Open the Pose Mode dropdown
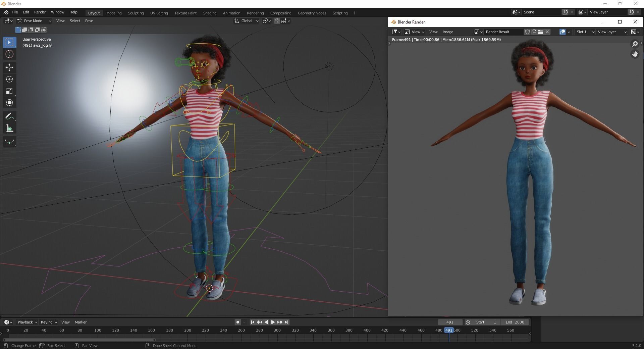 (34, 21)
